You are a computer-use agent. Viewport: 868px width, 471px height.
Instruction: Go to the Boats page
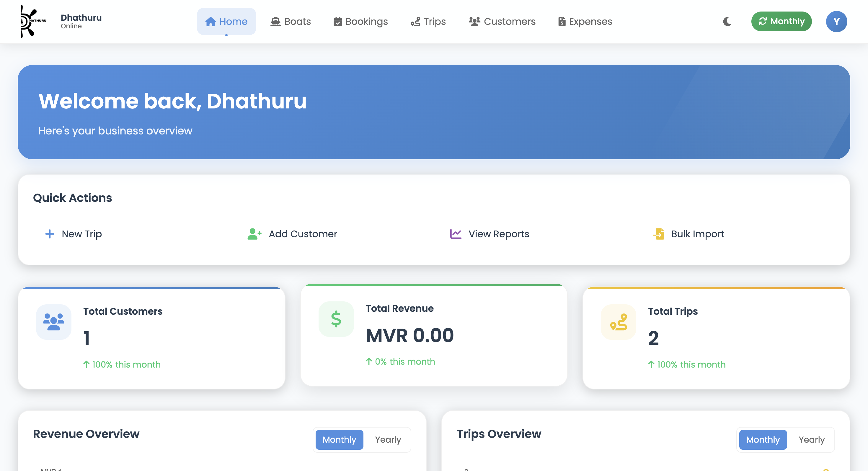point(291,22)
